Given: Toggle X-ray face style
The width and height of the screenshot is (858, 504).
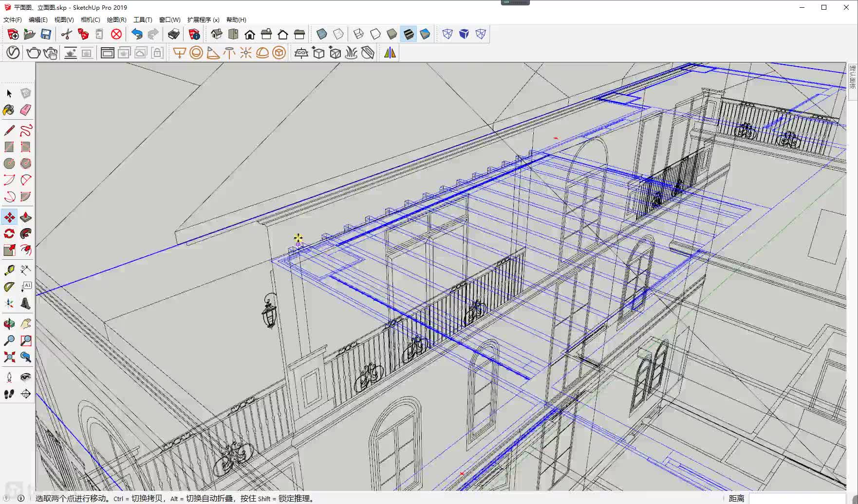Looking at the screenshot, I should coord(322,34).
